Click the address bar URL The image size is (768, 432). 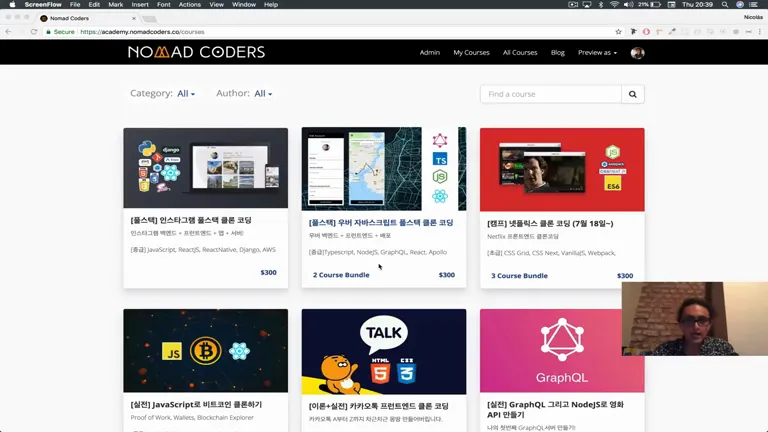pos(142,32)
